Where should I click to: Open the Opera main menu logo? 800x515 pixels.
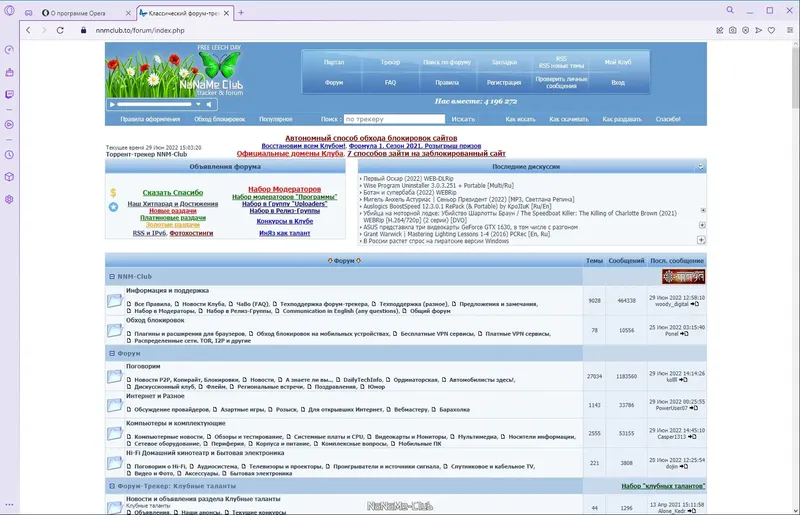coord(9,10)
